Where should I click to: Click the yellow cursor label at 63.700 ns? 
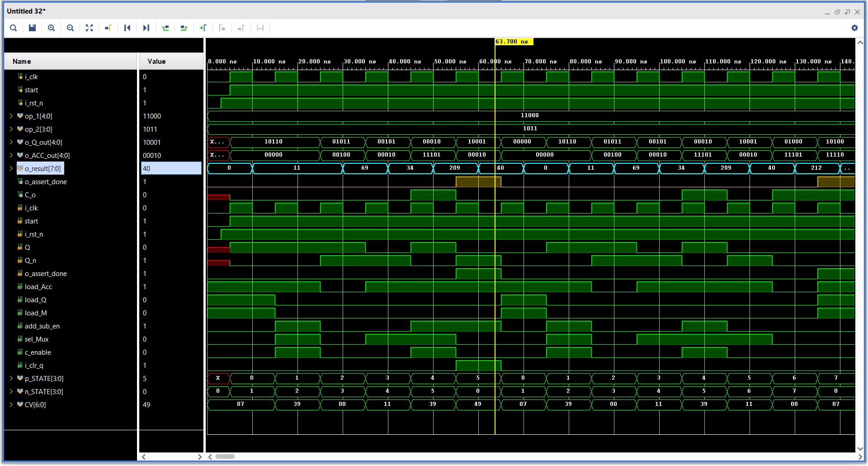point(514,41)
